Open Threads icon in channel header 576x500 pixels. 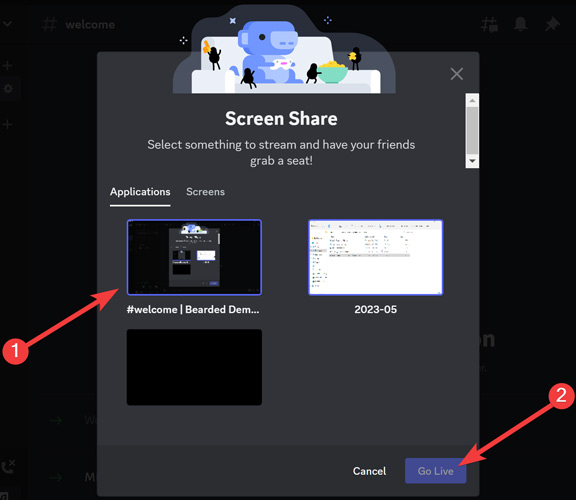[490, 25]
